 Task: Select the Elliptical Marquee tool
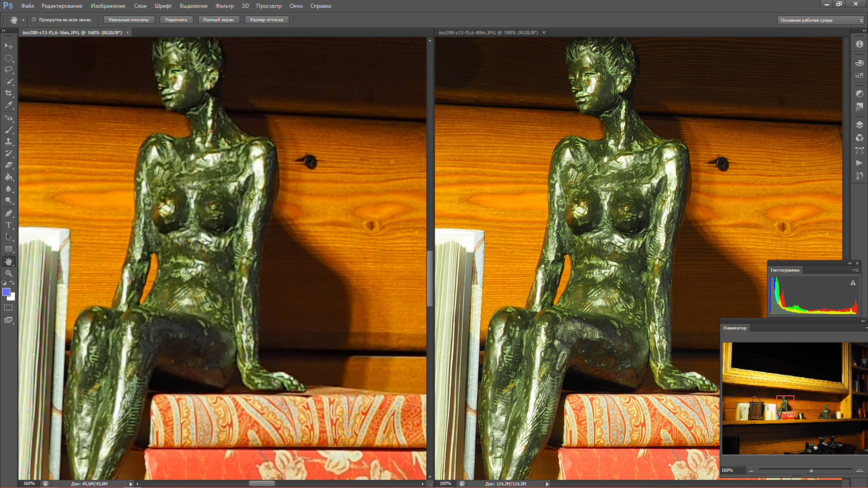9,58
